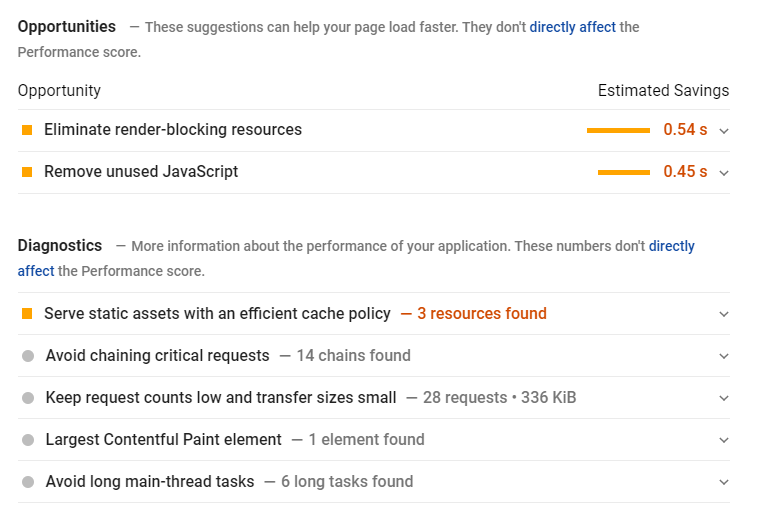Click the 3 resources found text
This screenshot has width=757, height=524.
click(482, 313)
